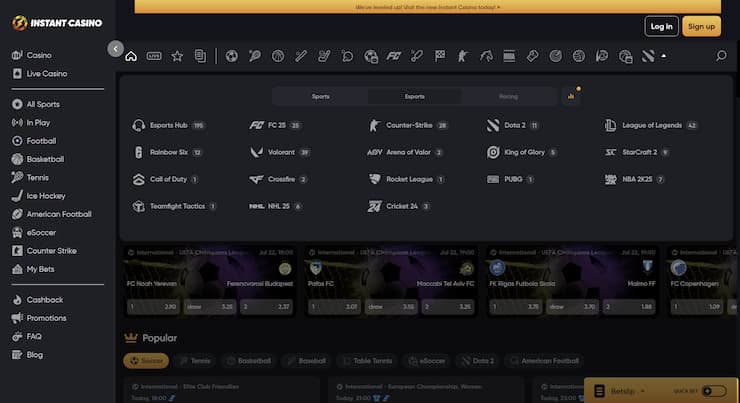Open Rocket League category

coord(406,179)
